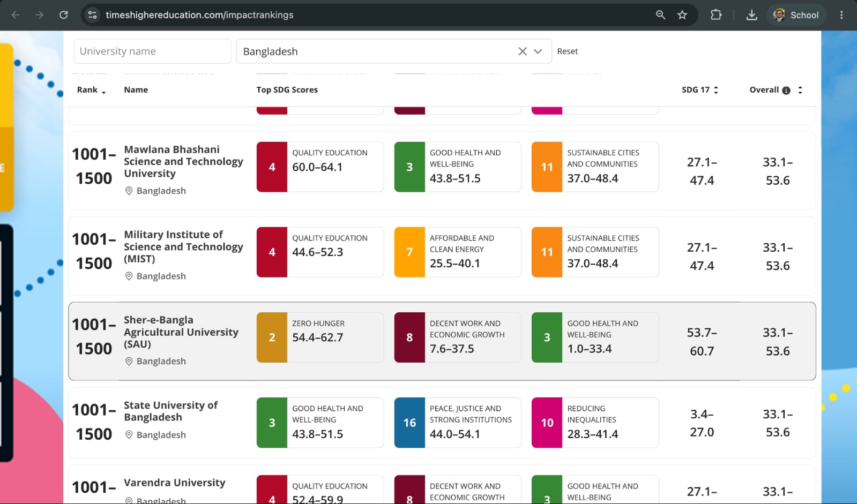The image size is (857, 504).
Task: Sort the table by Overall score
Action: [x=800, y=90]
